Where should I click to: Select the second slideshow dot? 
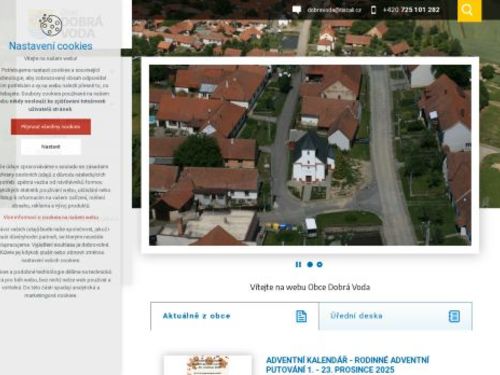[320, 264]
